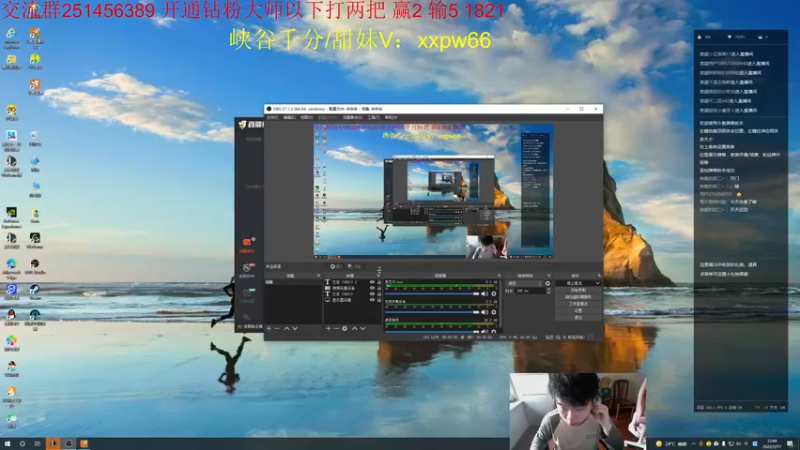
Task: Select 视频采集设备 row in Sources list
Action: tap(353, 288)
